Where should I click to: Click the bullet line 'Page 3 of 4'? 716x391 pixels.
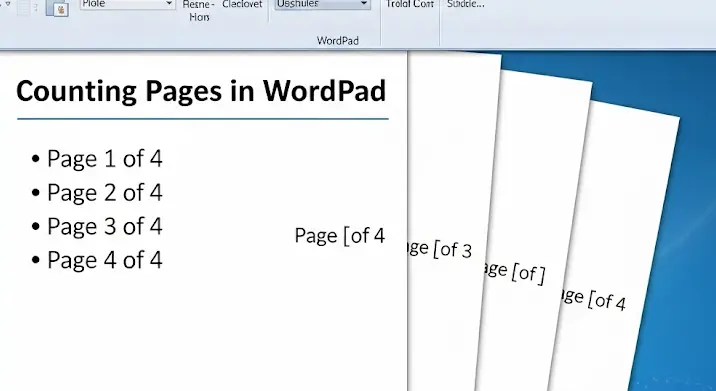(97, 227)
